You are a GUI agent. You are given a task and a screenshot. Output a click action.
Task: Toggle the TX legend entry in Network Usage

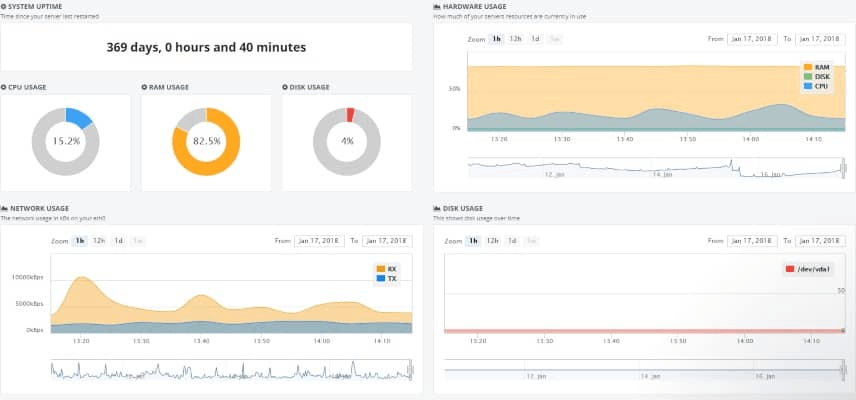[x=387, y=278]
